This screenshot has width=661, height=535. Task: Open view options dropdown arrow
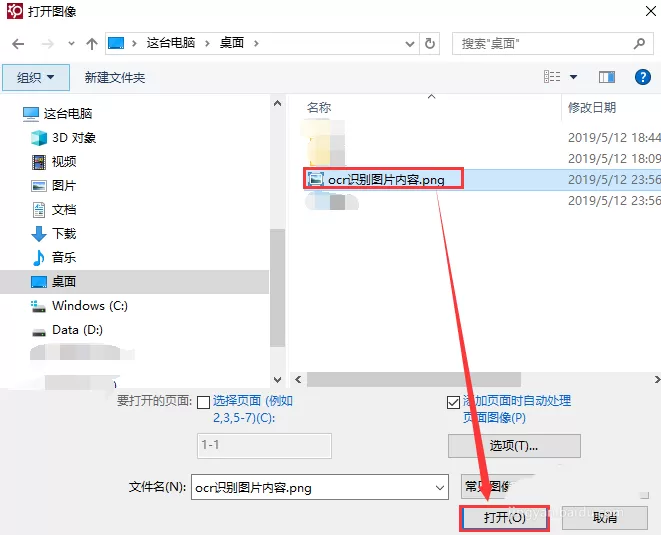[x=573, y=77]
